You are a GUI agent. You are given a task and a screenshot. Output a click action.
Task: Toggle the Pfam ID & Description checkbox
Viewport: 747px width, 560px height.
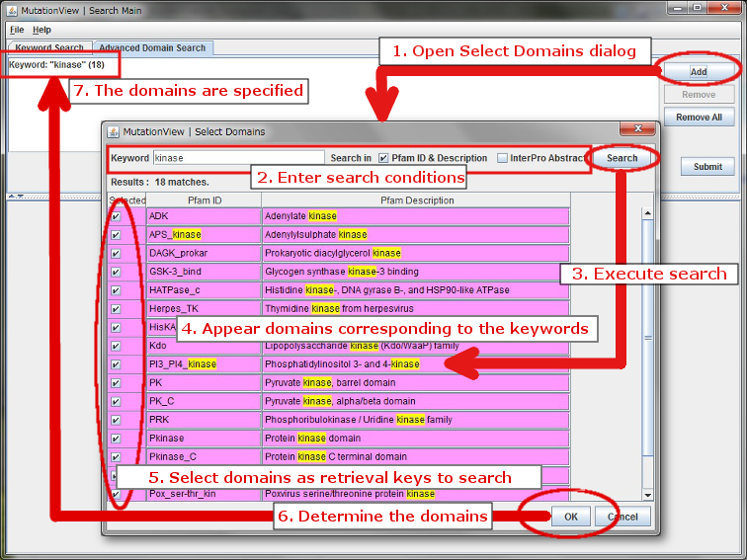tap(383, 158)
